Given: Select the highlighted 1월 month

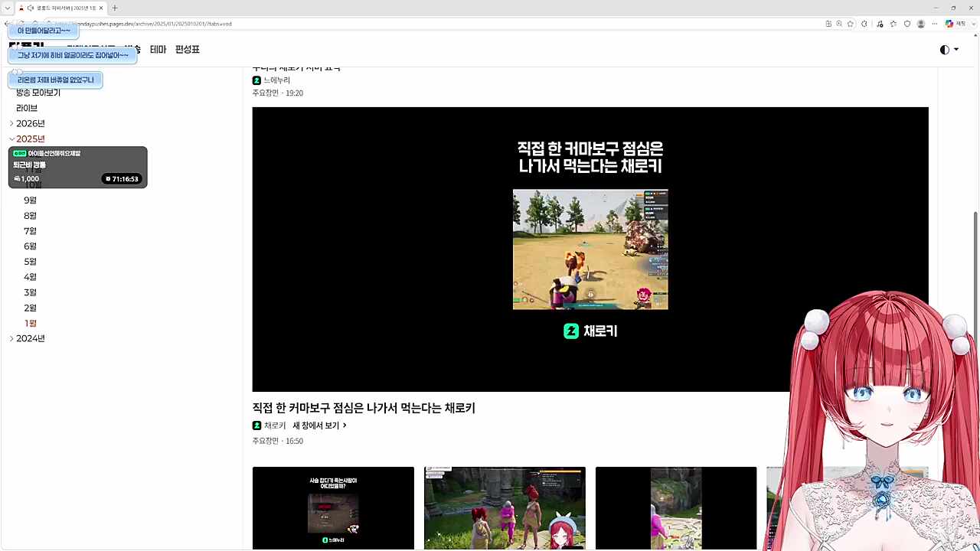Looking at the screenshot, I should 31,323.
